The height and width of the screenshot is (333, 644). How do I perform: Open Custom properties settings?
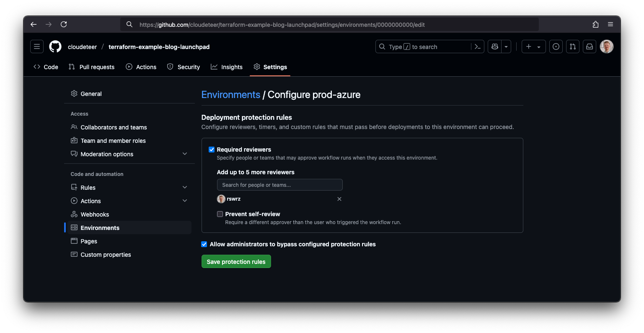click(129, 255)
